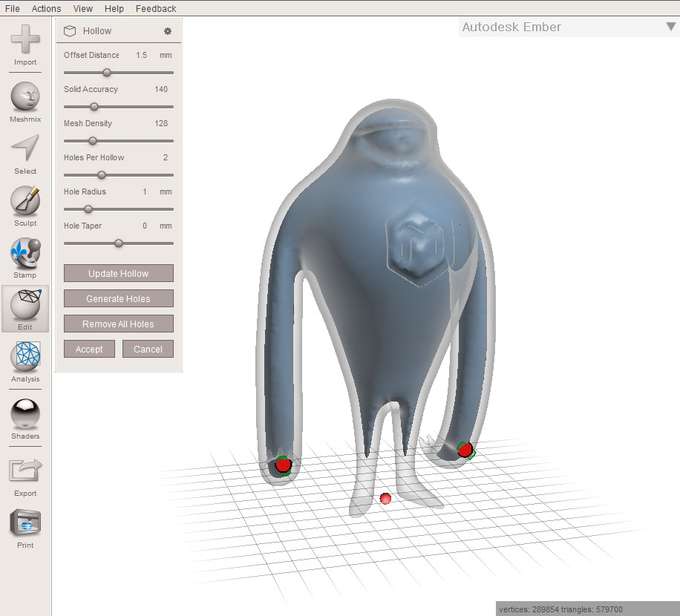This screenshot has width=680, height=616.
Task: Click the Holes Per Hollow value 2
Action: [x=166, y=157]
